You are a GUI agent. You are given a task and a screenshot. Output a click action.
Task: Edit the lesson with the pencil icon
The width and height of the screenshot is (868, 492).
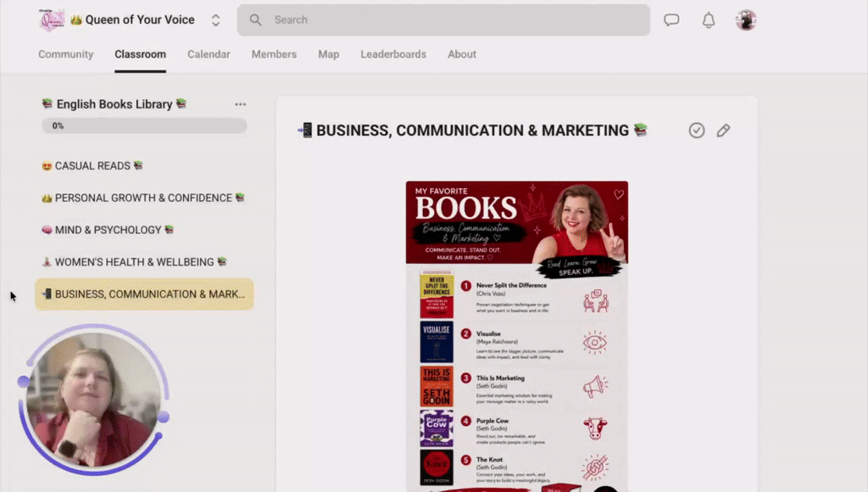723,130
